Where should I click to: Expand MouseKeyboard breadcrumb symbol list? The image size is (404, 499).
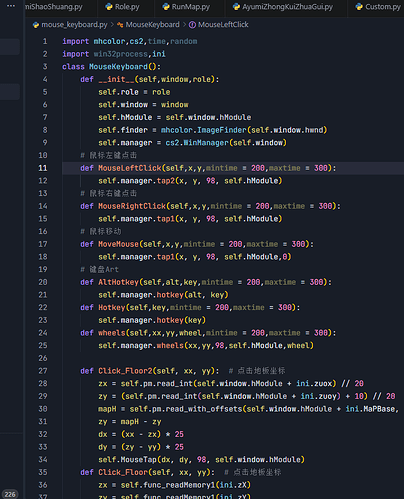click(153, 25)
